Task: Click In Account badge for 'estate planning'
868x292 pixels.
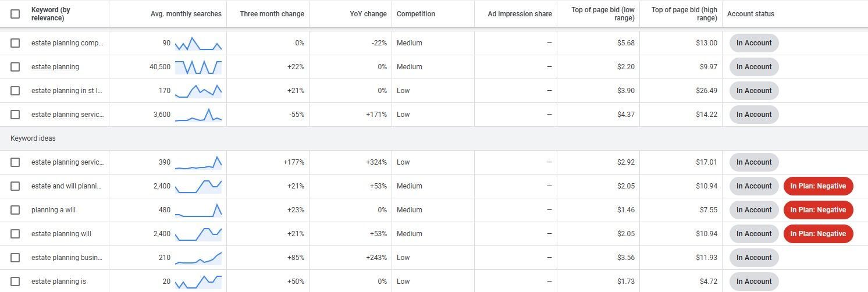Action: (x=754, y=67)
